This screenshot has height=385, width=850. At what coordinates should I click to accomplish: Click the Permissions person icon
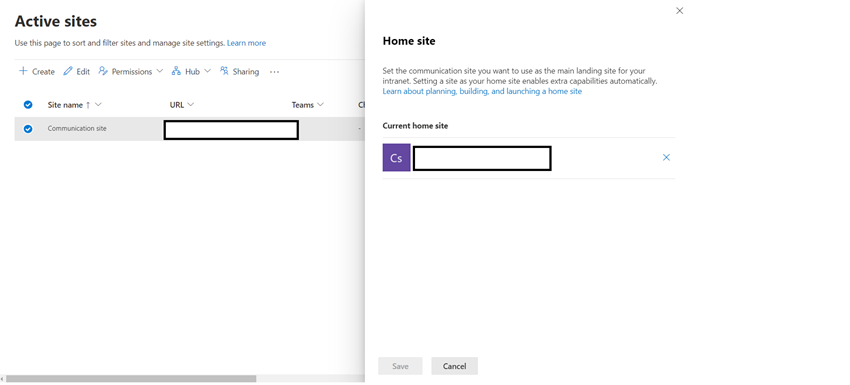pyautogui.click(x=103, y=71)
